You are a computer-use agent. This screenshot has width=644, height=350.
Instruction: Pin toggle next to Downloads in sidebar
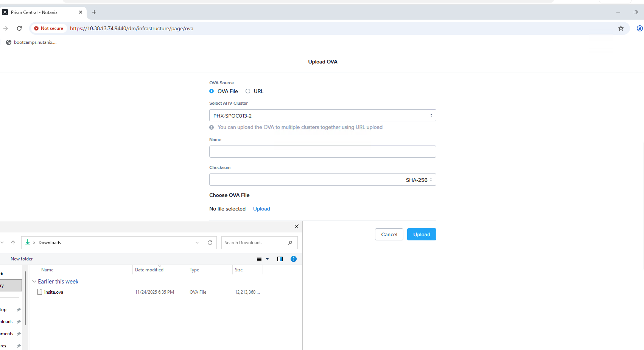tap(19, 321)
